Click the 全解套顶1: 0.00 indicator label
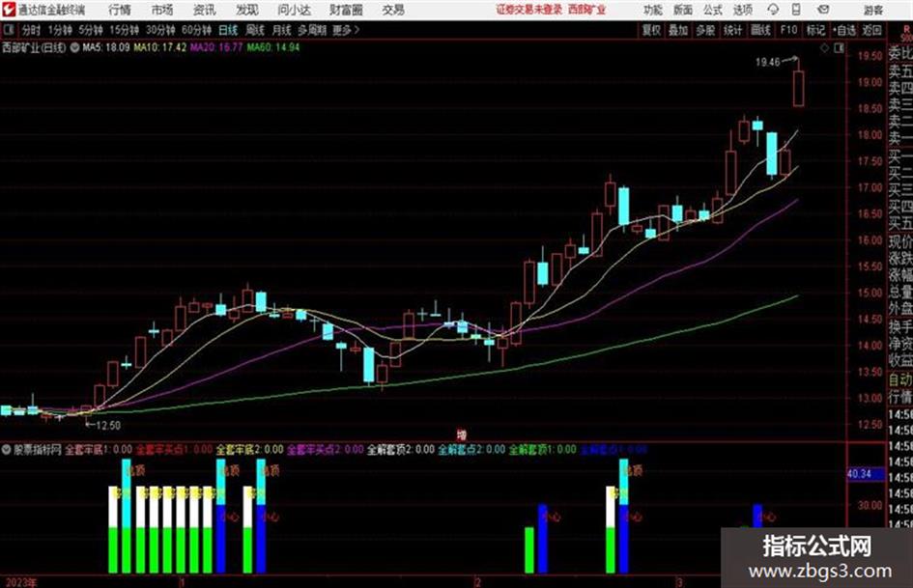This screenshot has width=913, height=588. coord(543,449)
